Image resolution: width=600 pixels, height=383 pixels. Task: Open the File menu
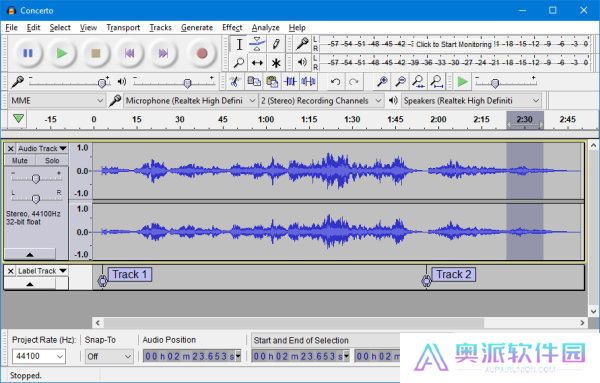coord(11,28)
